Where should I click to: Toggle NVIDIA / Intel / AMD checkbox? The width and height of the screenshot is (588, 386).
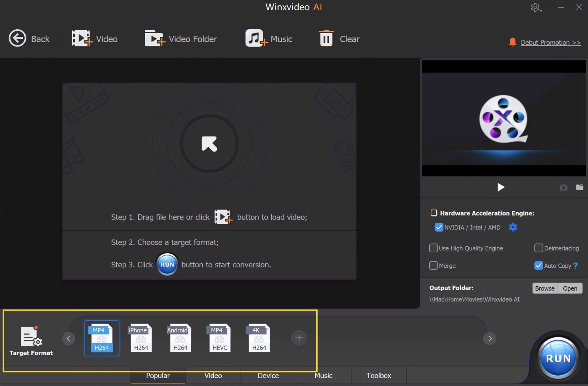[x=439, y=227]
